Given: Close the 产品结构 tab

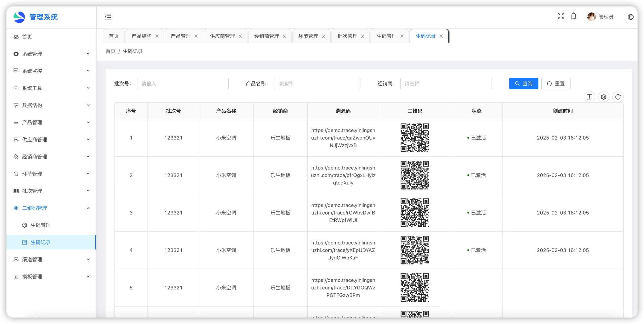Looking at the screenshot, I should (x=157, y=36).
